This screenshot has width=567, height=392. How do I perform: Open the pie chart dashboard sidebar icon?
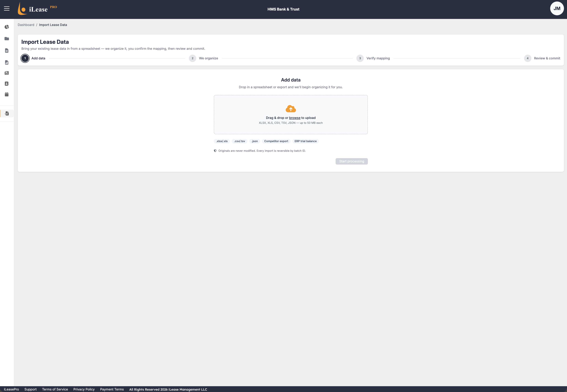[7, 27]
